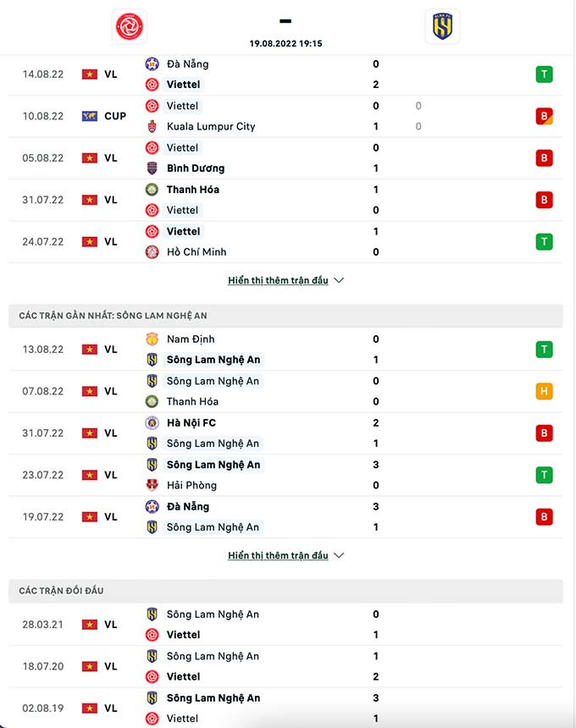Expand more Viettel matches via chevron
The height and width of the screenshot is (728, 576).
[x=339, y=280]
